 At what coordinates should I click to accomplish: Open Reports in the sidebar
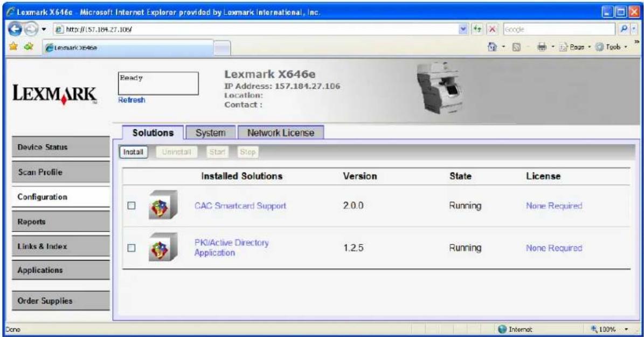(x=61, y=222)
